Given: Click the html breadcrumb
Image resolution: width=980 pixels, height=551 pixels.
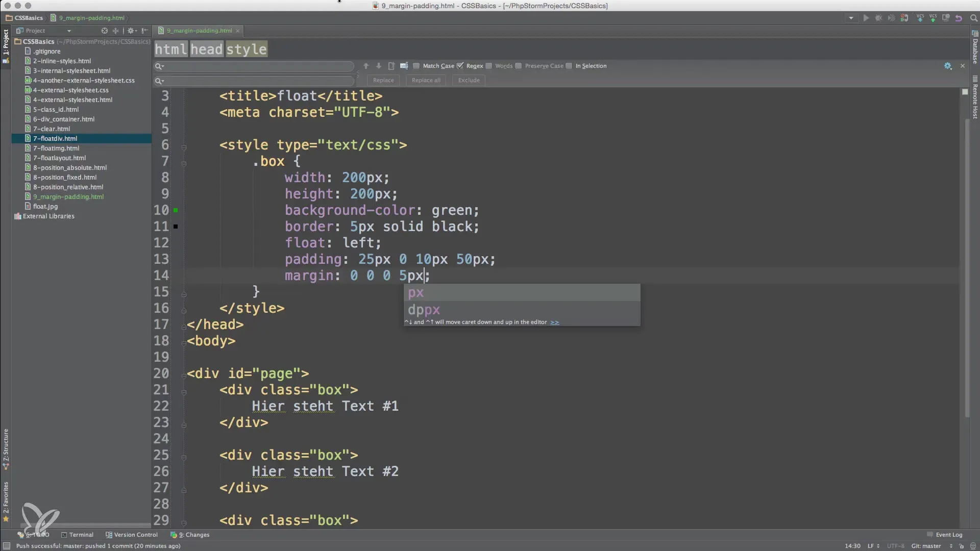Looking at the screenshot, I should [x=171, y=49].
